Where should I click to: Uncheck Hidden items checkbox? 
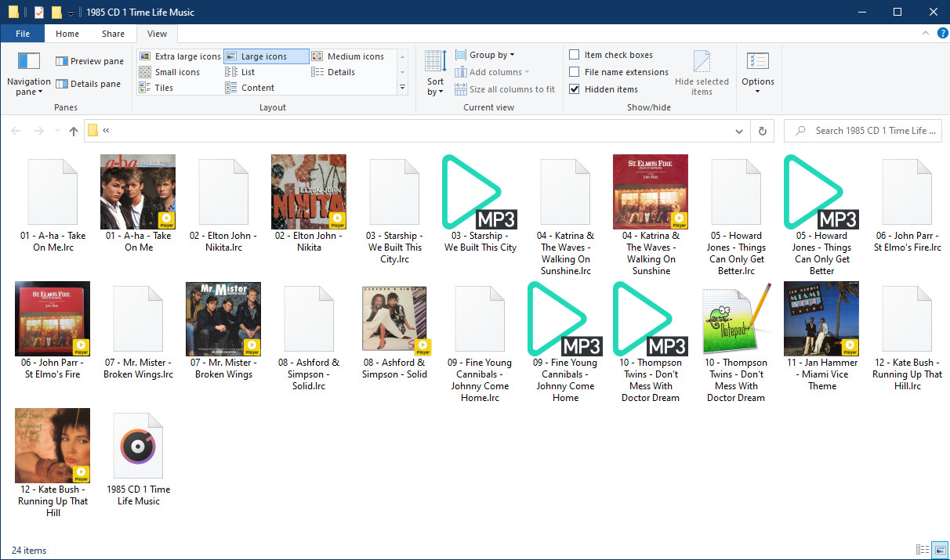tap(575, 89)
